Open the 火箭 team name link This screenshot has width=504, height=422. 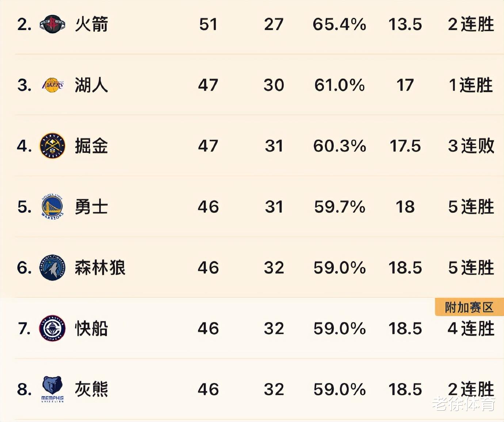[x=91, y=24]
